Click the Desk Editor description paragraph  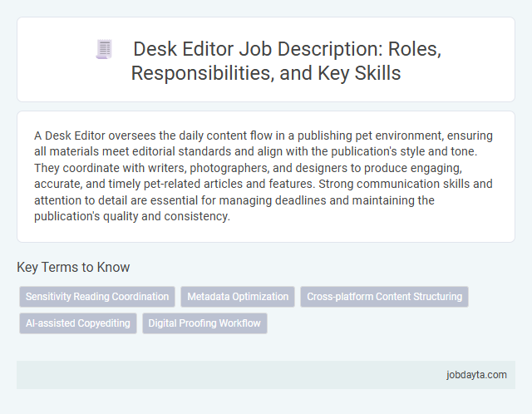coord(264,175)
